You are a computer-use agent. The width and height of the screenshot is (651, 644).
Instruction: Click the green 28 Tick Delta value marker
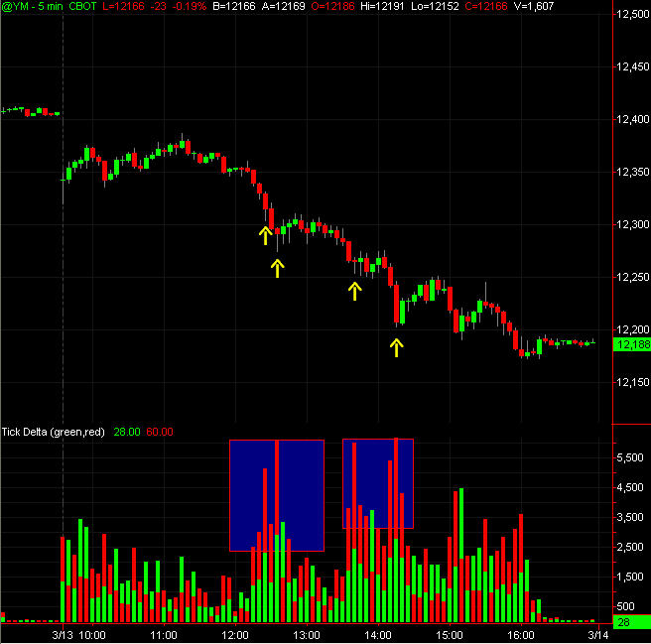click(632, 622)
